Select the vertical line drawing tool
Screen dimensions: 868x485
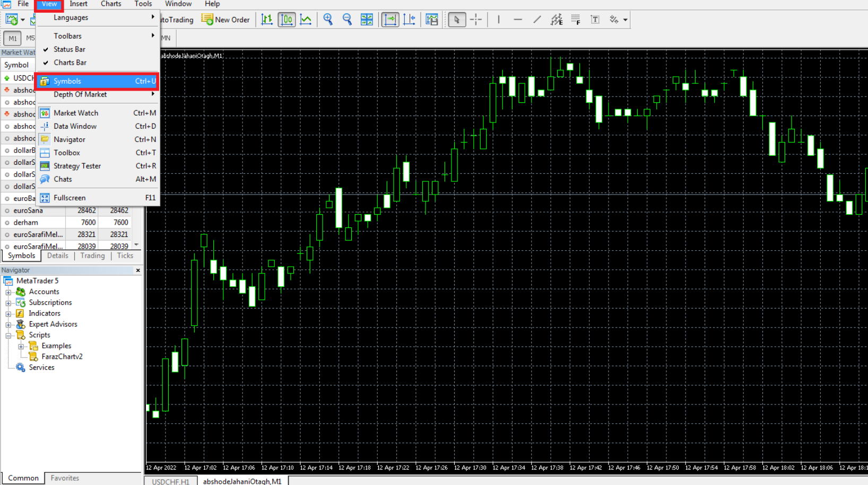499,20
